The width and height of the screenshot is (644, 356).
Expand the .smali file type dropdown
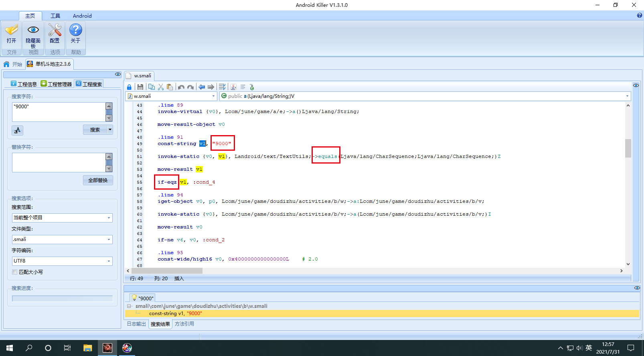coord(62,239)
